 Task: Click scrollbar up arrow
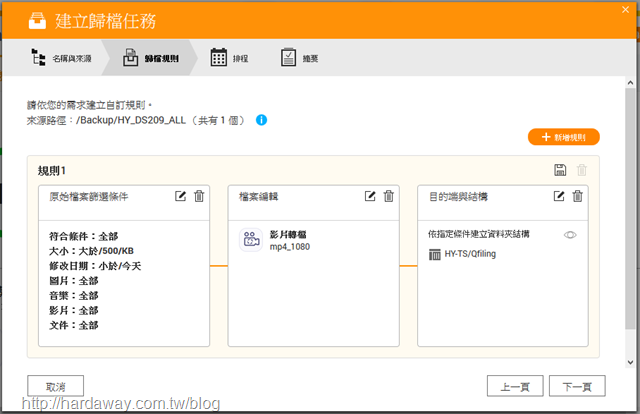(x=630, y=82)
